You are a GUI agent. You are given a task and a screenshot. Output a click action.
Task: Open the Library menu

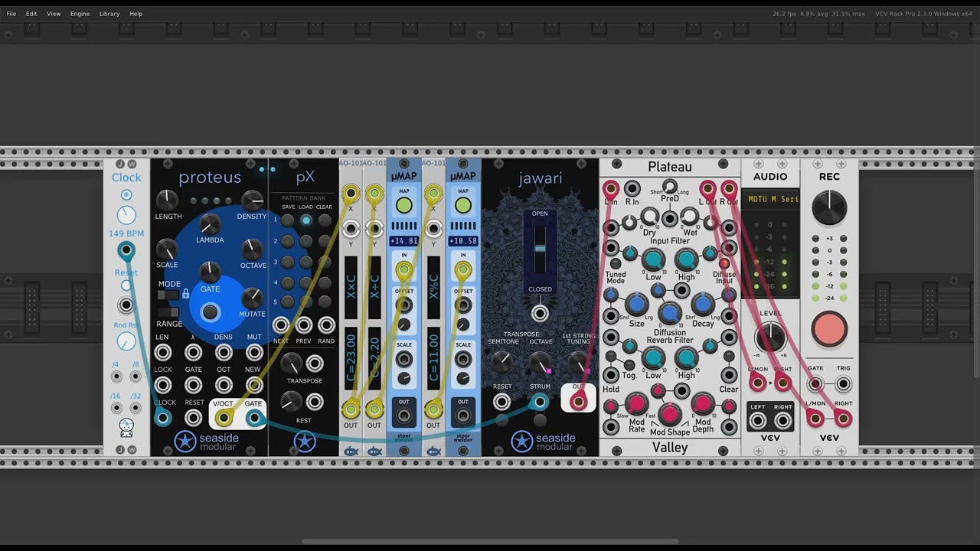pyautogui.click(x=109, y=14)
